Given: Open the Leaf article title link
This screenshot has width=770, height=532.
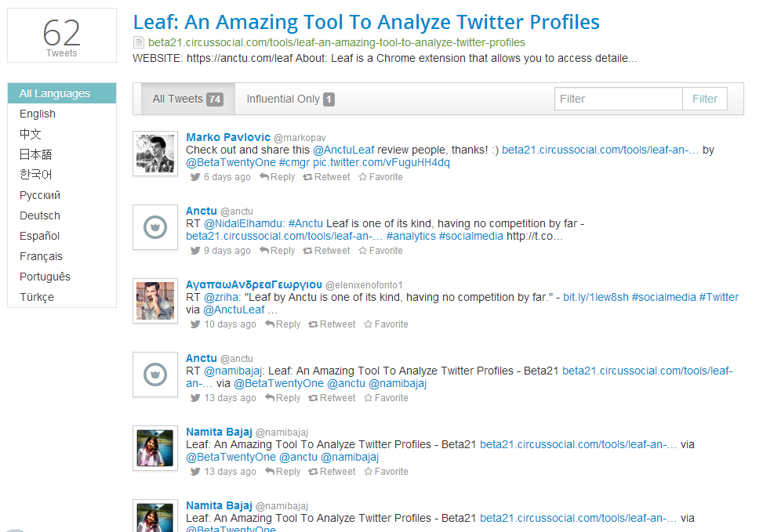Looking at the screenshot, I should pos(366,22).
